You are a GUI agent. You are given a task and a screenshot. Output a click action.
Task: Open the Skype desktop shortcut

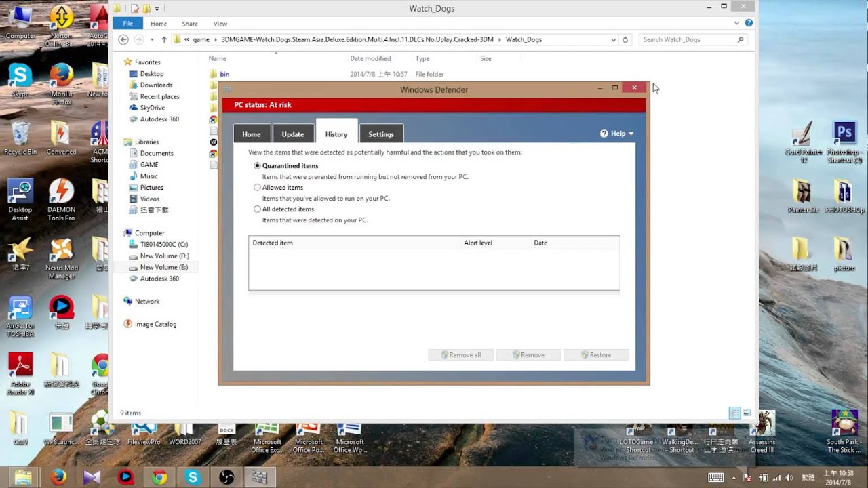(x=20, y=79)
